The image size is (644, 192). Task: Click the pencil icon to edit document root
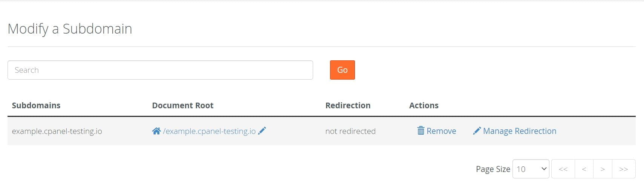[262, 131]
